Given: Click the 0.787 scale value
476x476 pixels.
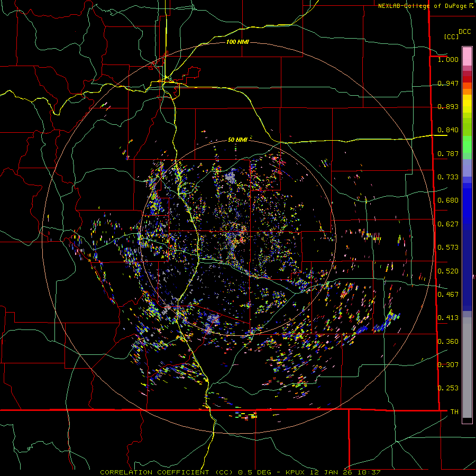Looking at the screenshot, I should 448,153.
